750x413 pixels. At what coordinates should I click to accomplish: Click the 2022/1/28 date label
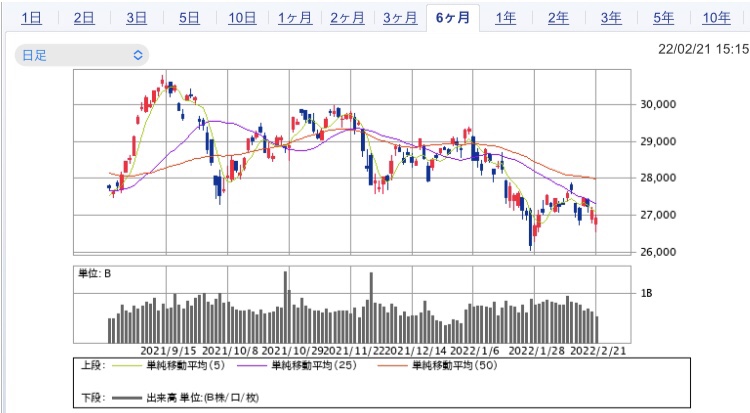536,351
